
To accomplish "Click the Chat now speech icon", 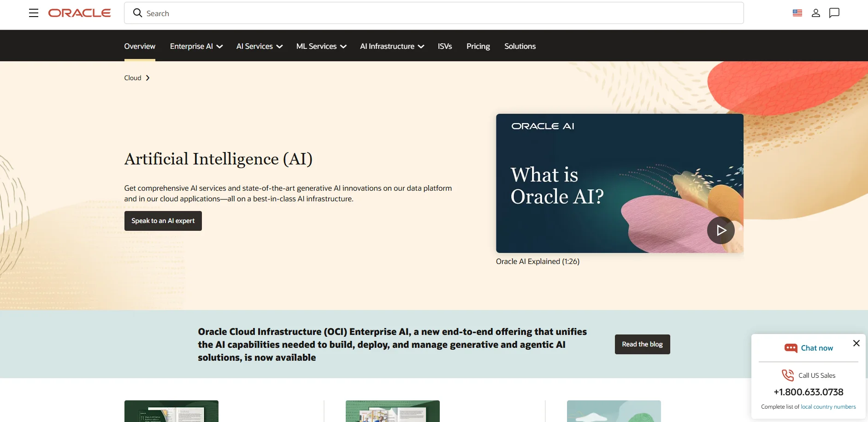I will pyautogui.click(x=791, y=348).
